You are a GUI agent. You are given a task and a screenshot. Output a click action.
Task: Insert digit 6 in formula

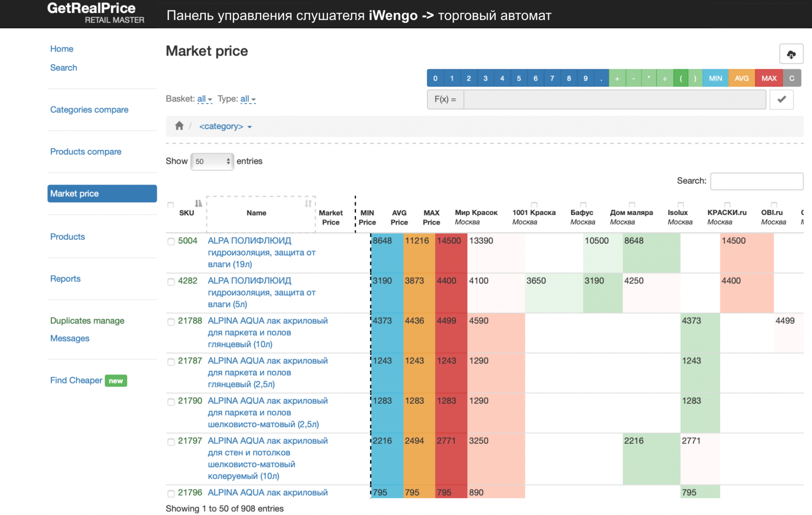(535, 78)
